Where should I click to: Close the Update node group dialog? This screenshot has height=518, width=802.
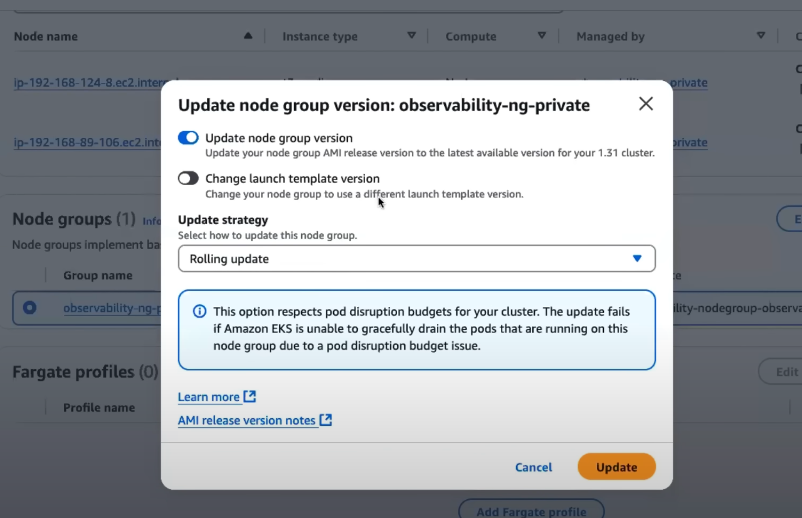[x=646, y=104]
